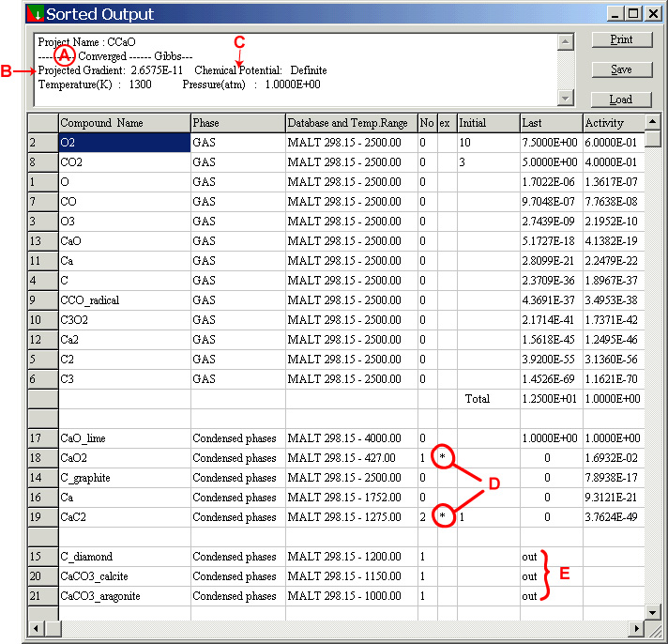Click the Save button

tap(620, 69)
